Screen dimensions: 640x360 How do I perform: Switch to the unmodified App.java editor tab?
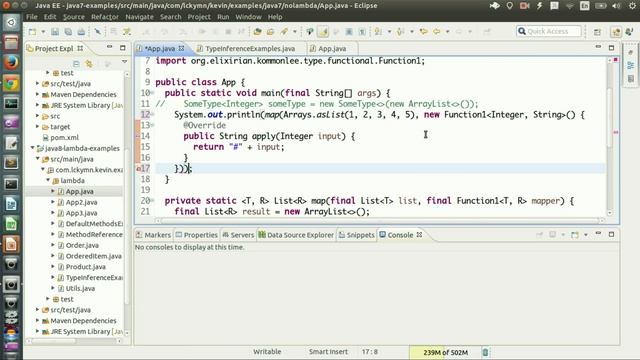(x=332, y=48)
